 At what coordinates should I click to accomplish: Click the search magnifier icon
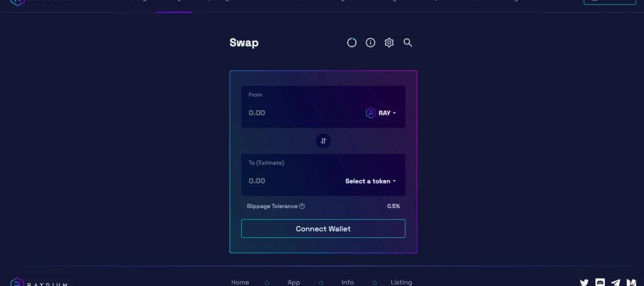click(408, 43)
